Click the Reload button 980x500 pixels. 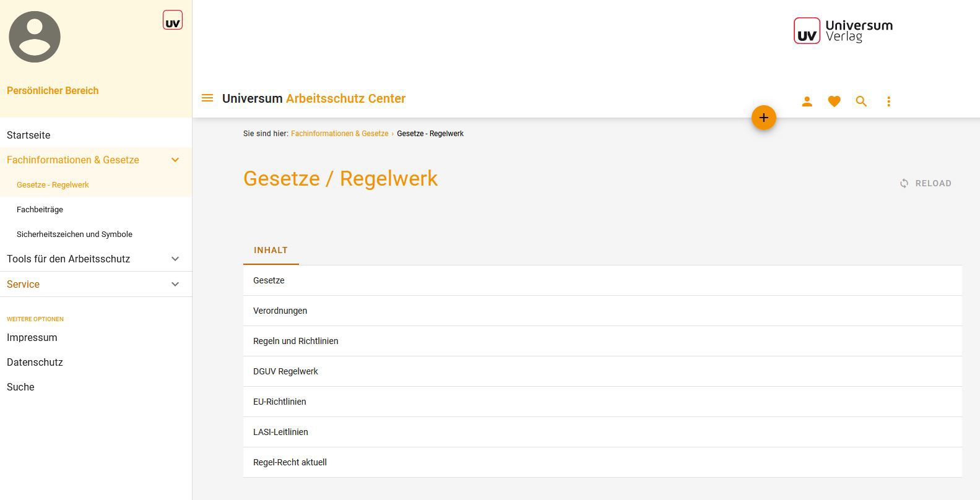point(926,183)
